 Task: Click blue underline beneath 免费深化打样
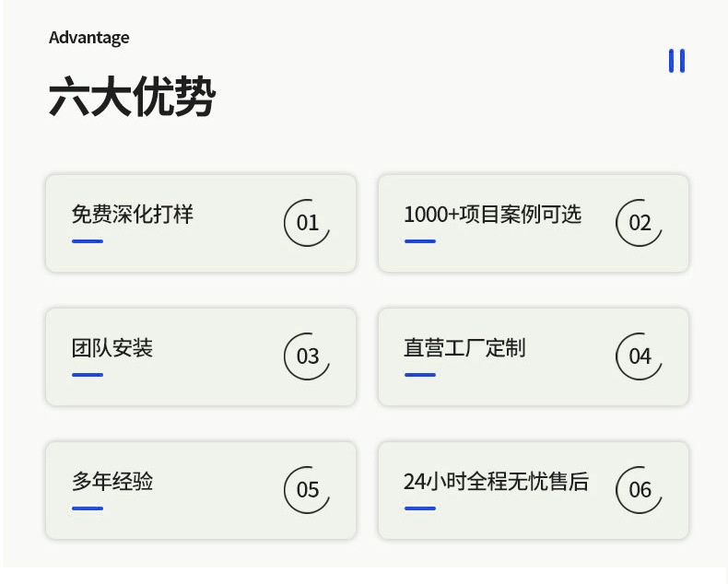(88, 241)
